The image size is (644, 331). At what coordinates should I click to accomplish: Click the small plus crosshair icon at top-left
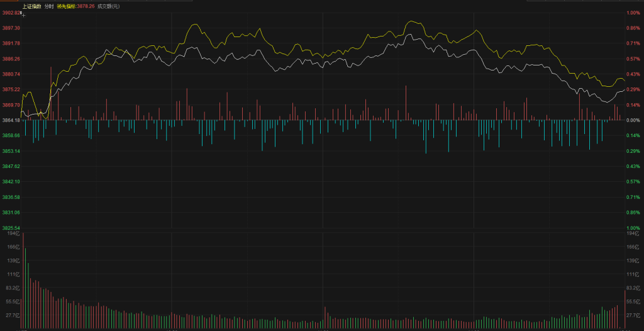23,14
